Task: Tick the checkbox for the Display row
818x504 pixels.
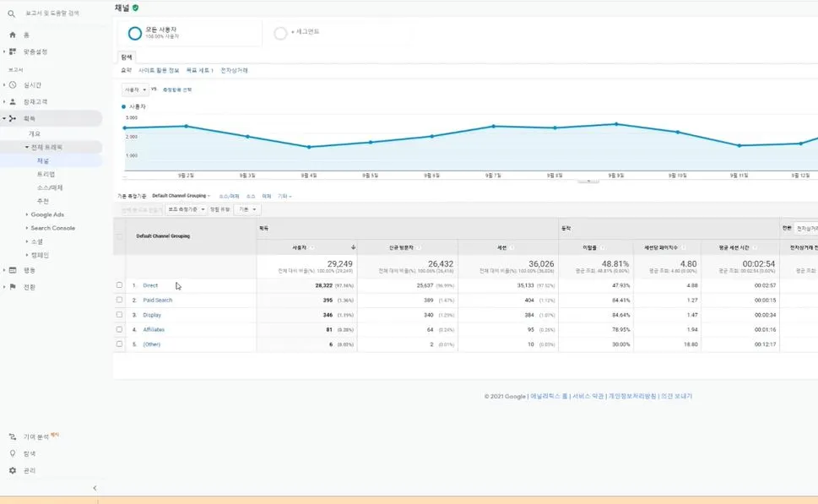Action: 120,315
